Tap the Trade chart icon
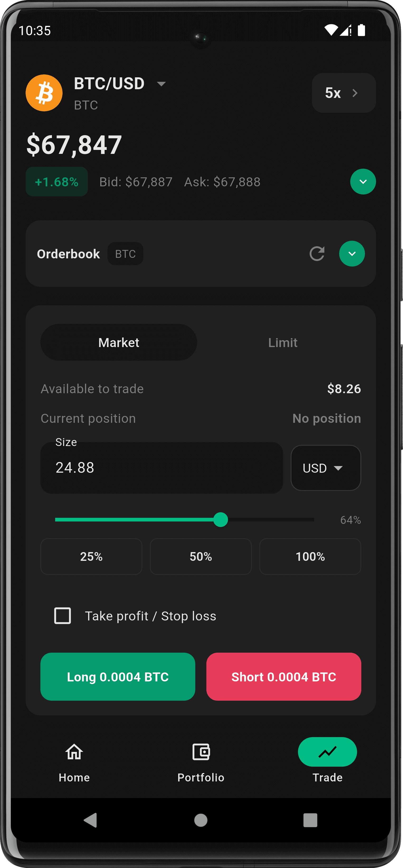The height and width of the screenshot is (868, 403). coord(327,752)
